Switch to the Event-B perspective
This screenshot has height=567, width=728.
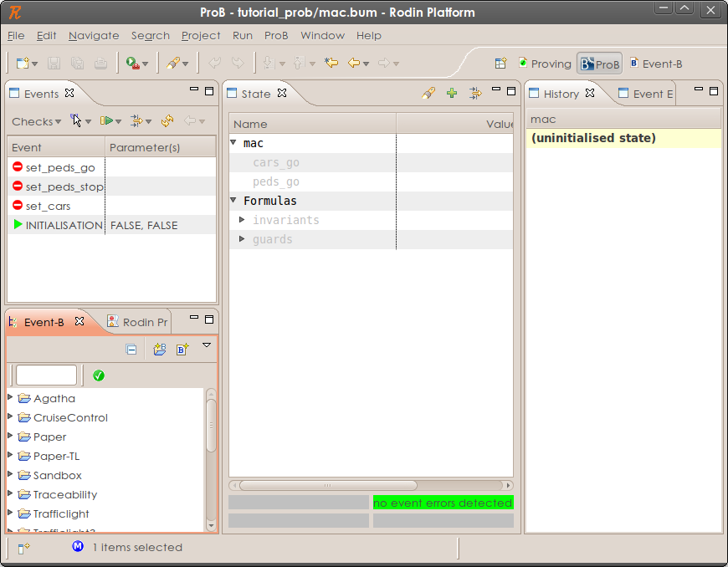click(x=655, y=64)
